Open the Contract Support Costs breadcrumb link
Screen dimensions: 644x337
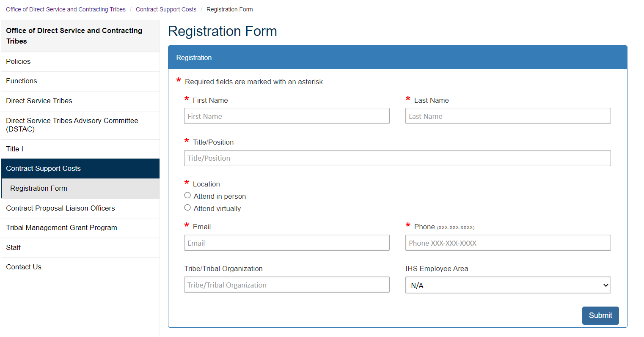(x=166, y=9)
